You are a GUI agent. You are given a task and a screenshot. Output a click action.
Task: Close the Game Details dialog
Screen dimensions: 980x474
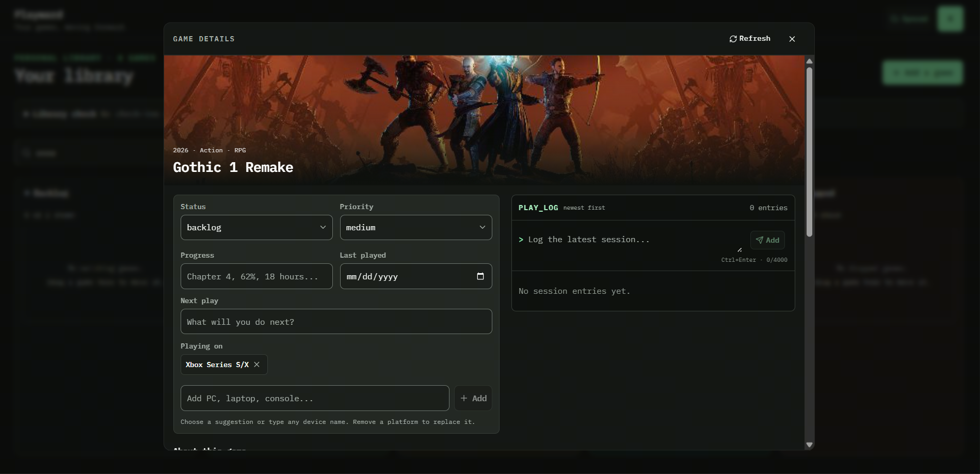click(x=792, y=39)
